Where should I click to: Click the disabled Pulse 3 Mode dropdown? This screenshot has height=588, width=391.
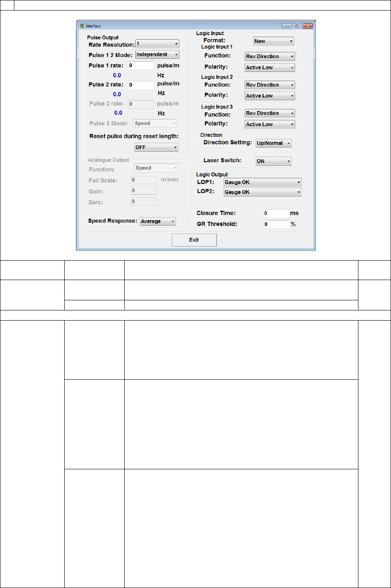pyautogui.click(x=155, y=123)
